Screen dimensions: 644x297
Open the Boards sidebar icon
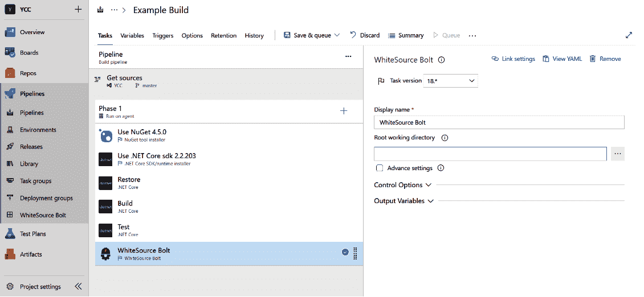[x=10, y=53]
